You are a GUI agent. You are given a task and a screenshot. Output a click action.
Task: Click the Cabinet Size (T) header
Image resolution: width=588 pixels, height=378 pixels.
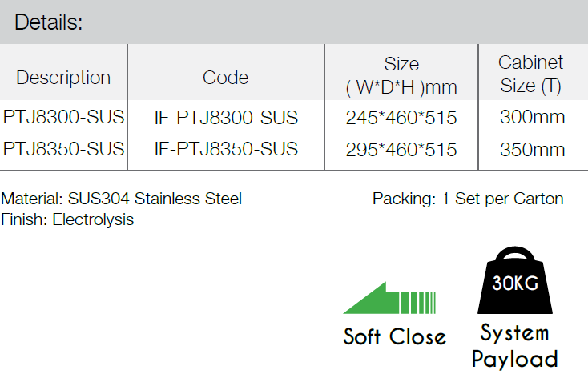point(530,74)
